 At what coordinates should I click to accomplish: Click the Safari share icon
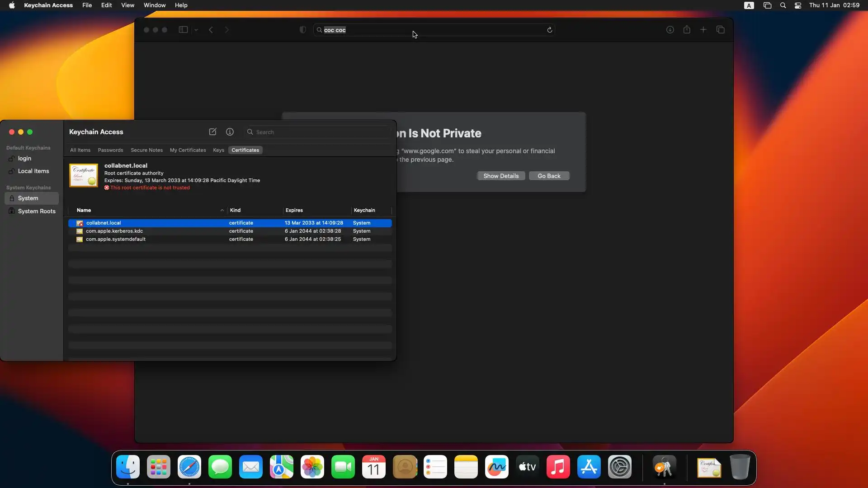tap(686, 30)
